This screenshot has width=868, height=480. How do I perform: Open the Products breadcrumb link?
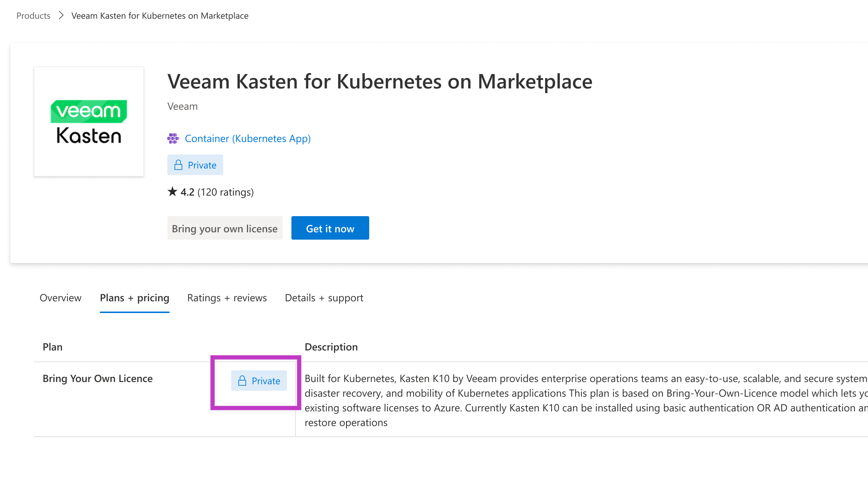click(x=33, y=16)
